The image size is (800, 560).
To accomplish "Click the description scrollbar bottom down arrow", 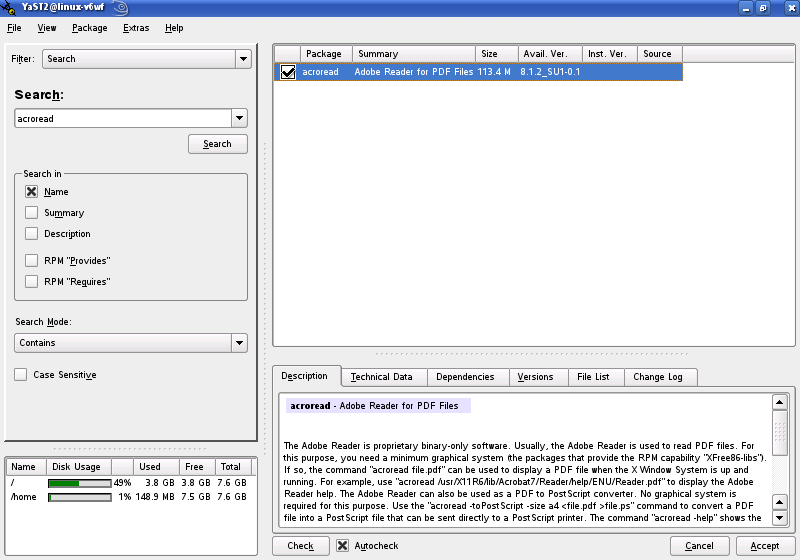I will (780, 519).
